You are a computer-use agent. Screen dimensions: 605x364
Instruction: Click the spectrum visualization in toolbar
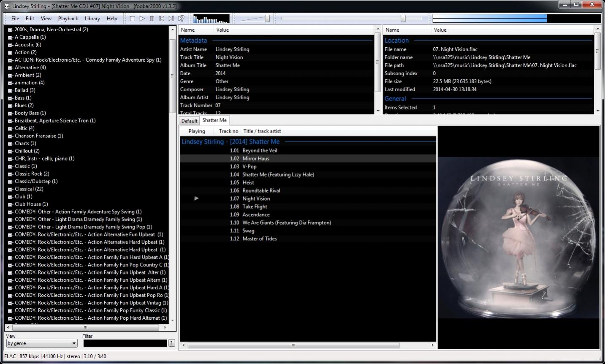click(x=211, y=19)
